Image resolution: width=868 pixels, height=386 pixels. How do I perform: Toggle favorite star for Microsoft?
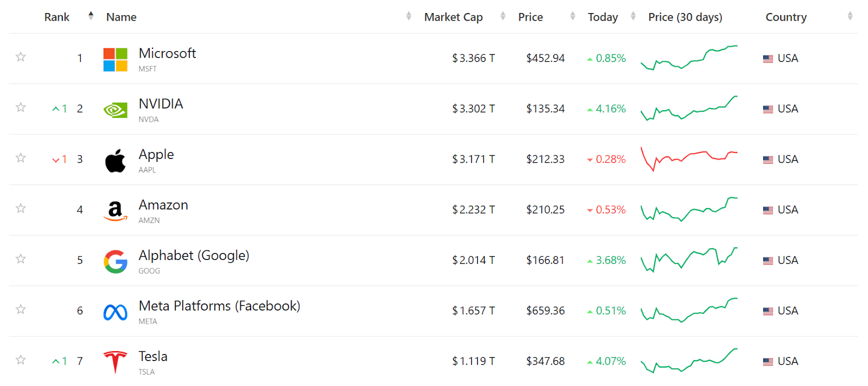tap(21, 56)
